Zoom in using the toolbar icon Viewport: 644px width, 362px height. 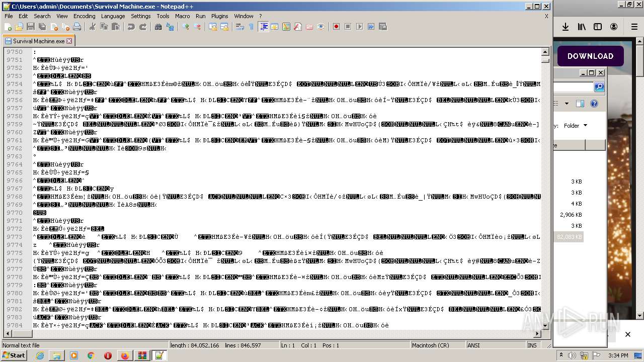click(186, 27)
